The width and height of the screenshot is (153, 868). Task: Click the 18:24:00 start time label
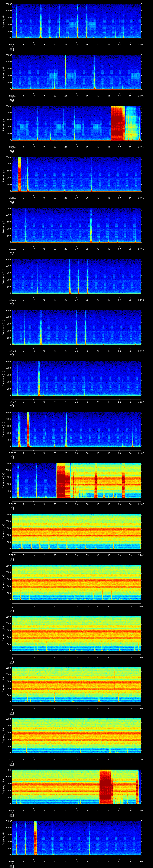12,147
